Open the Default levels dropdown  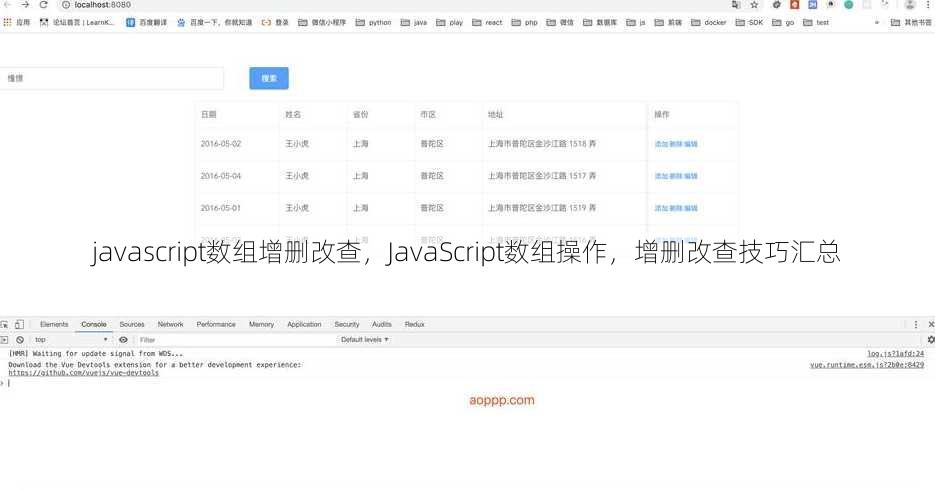365,340
